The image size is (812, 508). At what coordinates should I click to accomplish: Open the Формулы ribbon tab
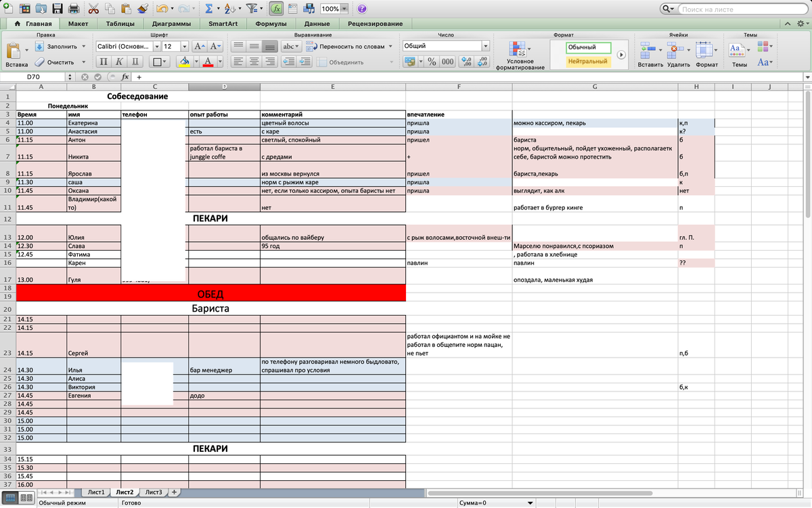(271, 24)
